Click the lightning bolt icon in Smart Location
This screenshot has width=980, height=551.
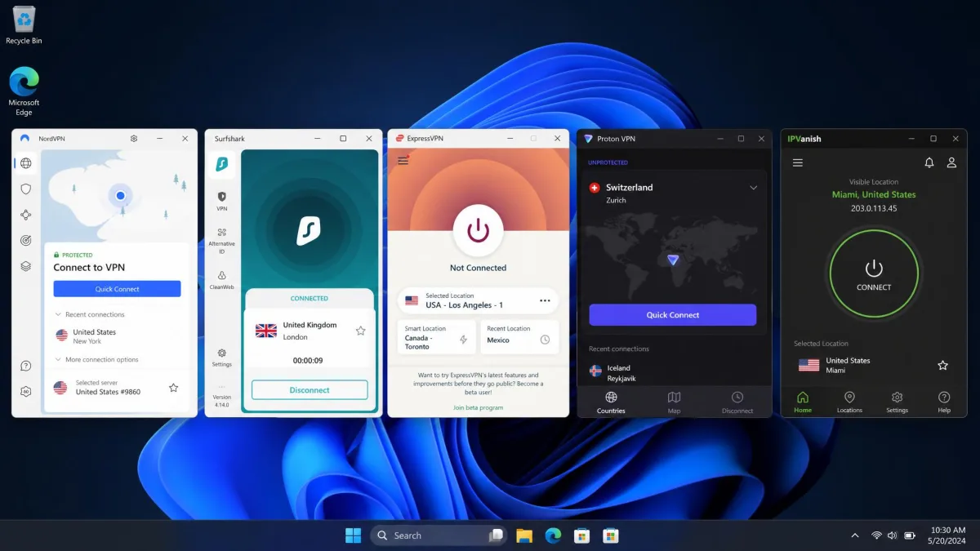(x=463, y=340)
